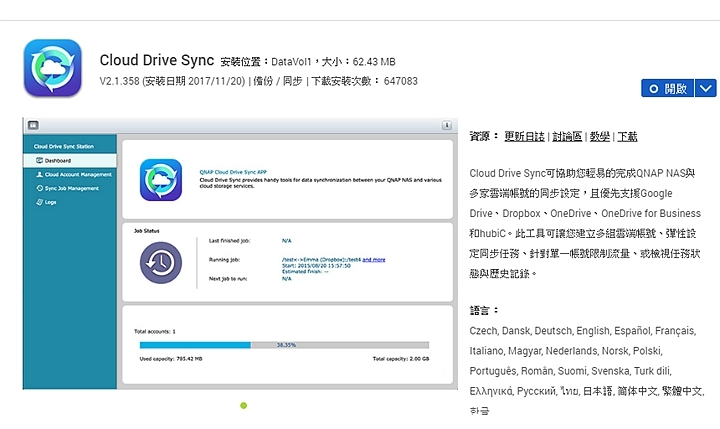This screenshot has height=429, width=720.
Task: Click the used capacity progress bar
Action: (x=284, y=345)
